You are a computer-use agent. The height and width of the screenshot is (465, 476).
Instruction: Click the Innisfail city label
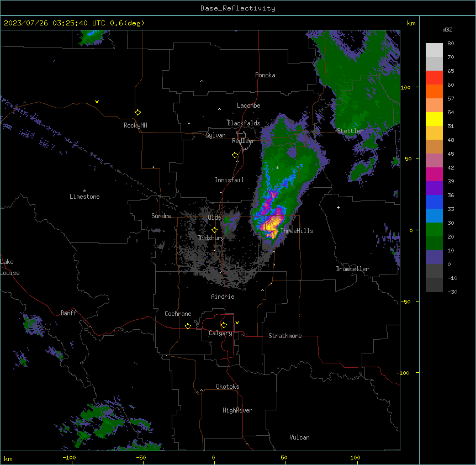tap(229, 180)
